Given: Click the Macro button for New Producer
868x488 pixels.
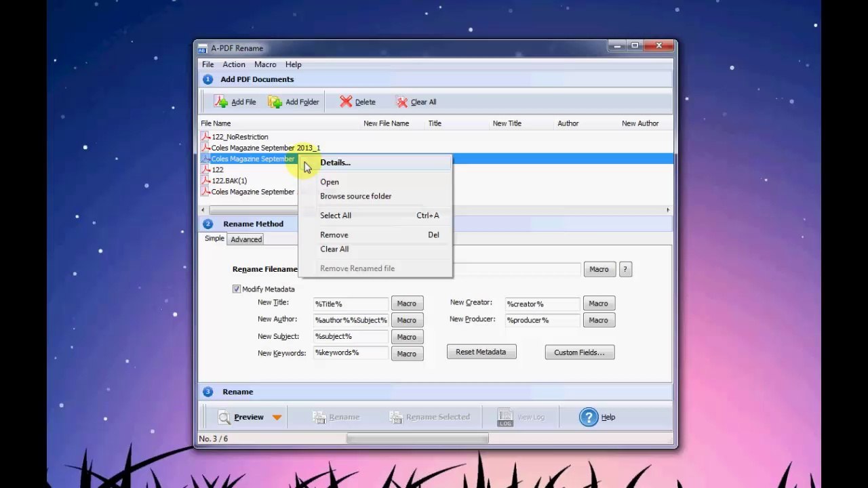Looking at the screenshot, I should coord(598,320).
